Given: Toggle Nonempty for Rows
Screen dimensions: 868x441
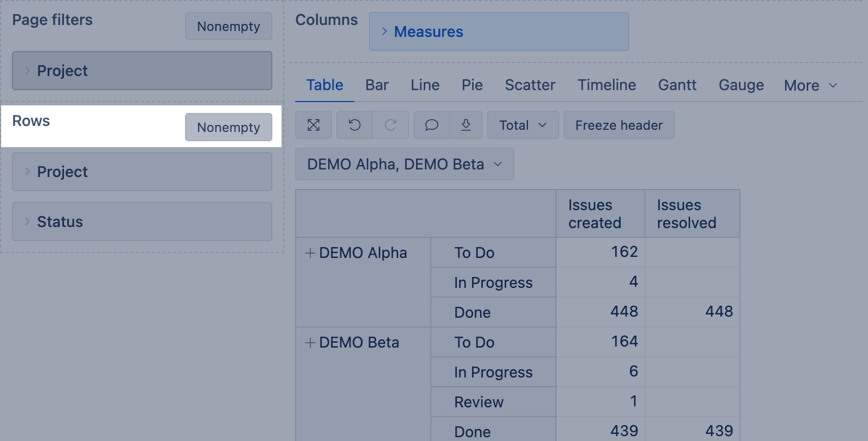Looking at the screenshot, I should pyautogui.click(x=228, y=128).
